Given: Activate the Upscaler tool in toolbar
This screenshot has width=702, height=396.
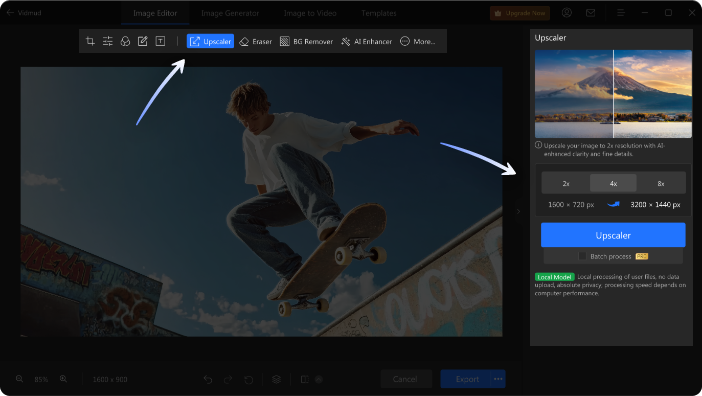Looking at the screenshot, I should 210,41.
